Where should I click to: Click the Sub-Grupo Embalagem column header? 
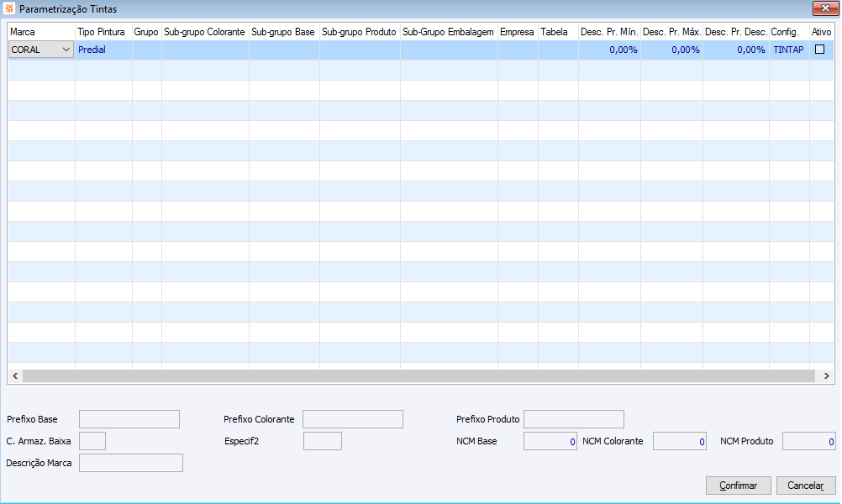pos(448,32)
